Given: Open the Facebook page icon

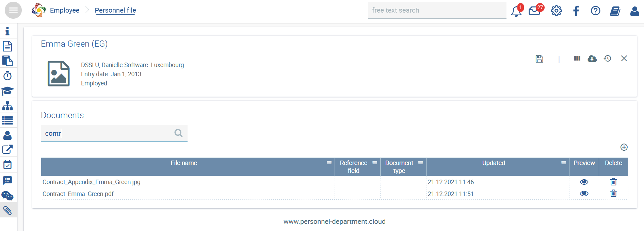Looking at the screenshot, I should click(576, 11).
